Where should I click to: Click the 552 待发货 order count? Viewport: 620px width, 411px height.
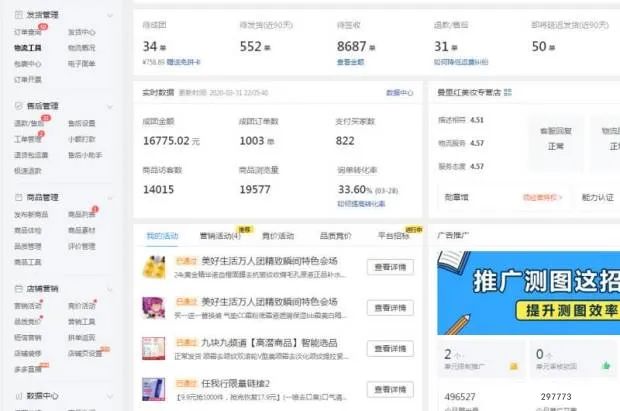coord(255,47)
